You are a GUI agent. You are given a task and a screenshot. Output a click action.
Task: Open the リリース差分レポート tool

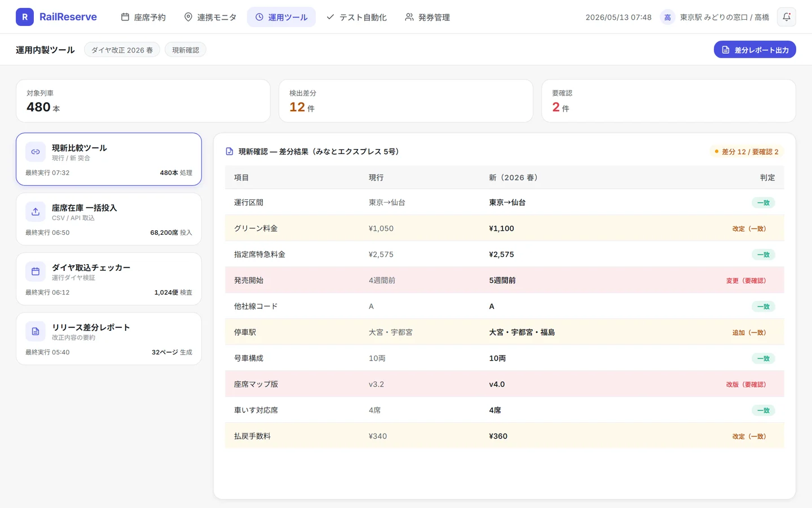(109, 339)
